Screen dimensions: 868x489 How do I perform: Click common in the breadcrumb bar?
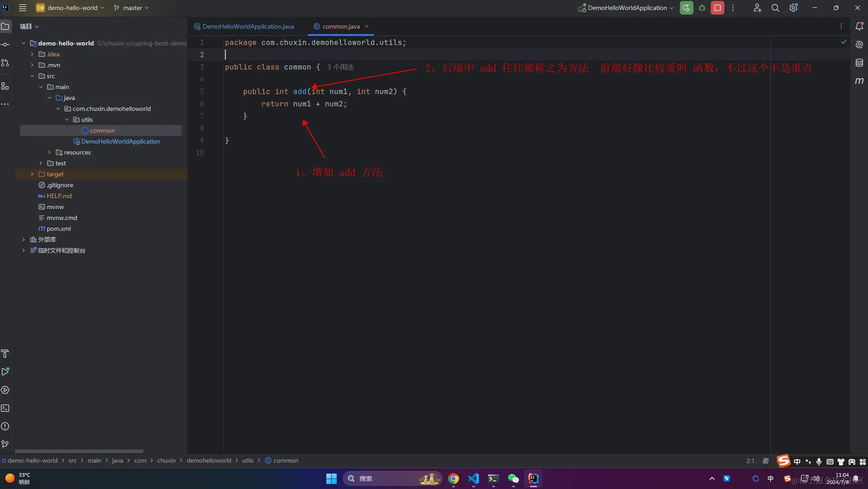(282, 461)
